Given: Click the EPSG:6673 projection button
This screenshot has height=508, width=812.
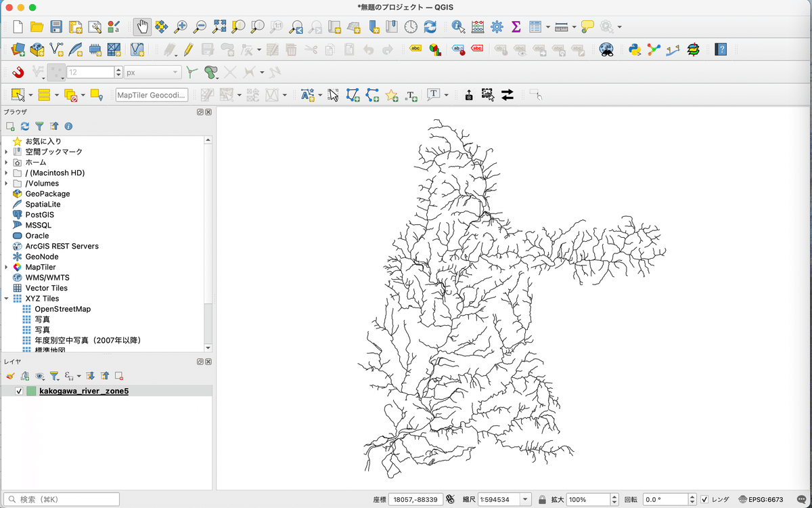Looking at the screenshot, I should [761, 499].
